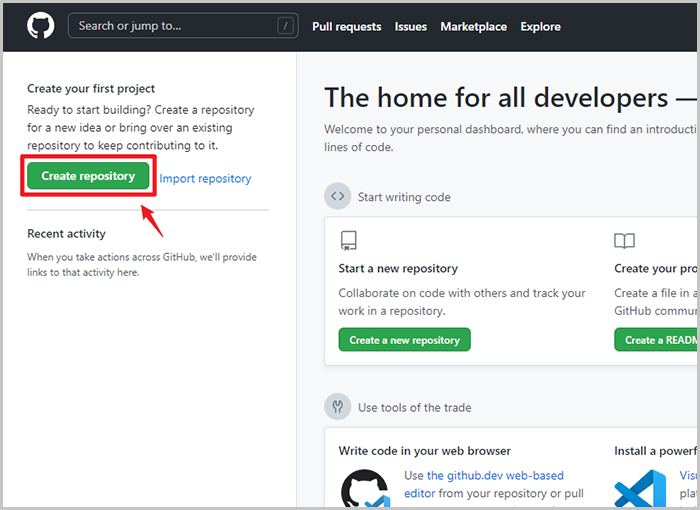Viewport: 700px width, 510px height.
Task: Click the Create a README button
Action: click(x=657, y=340)
